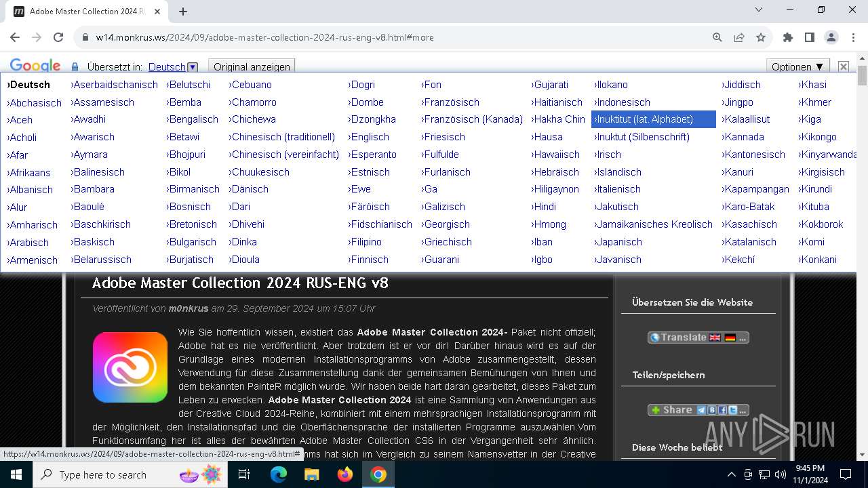Choose Khmer language option
868x488 pixels.
tap(815, 102)
